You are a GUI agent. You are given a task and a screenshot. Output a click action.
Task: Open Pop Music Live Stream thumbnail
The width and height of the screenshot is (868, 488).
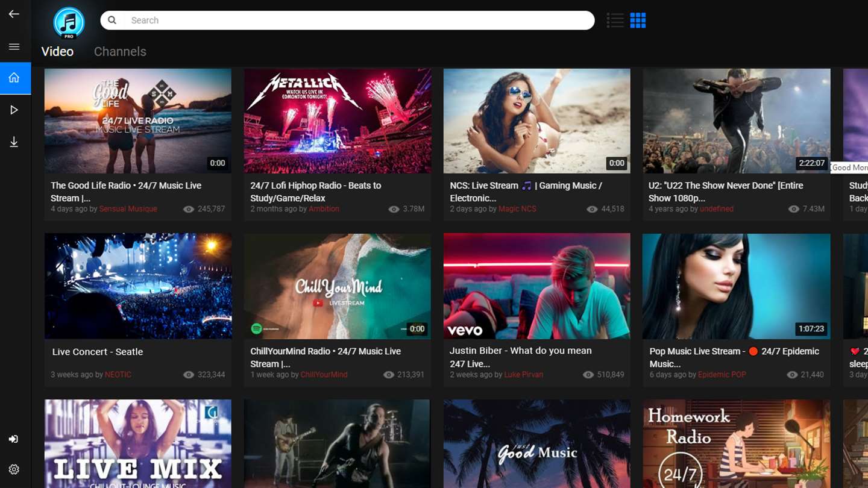tap(737, 286)
